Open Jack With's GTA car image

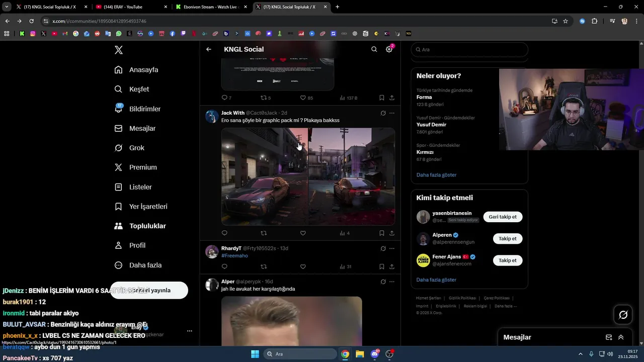tap(308, 176)
